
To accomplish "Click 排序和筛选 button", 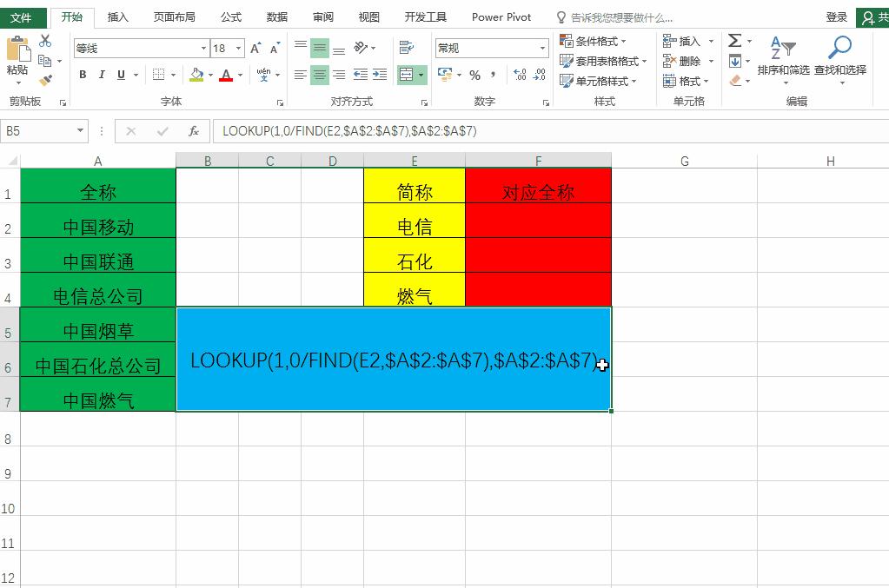I will click(784, 60).
